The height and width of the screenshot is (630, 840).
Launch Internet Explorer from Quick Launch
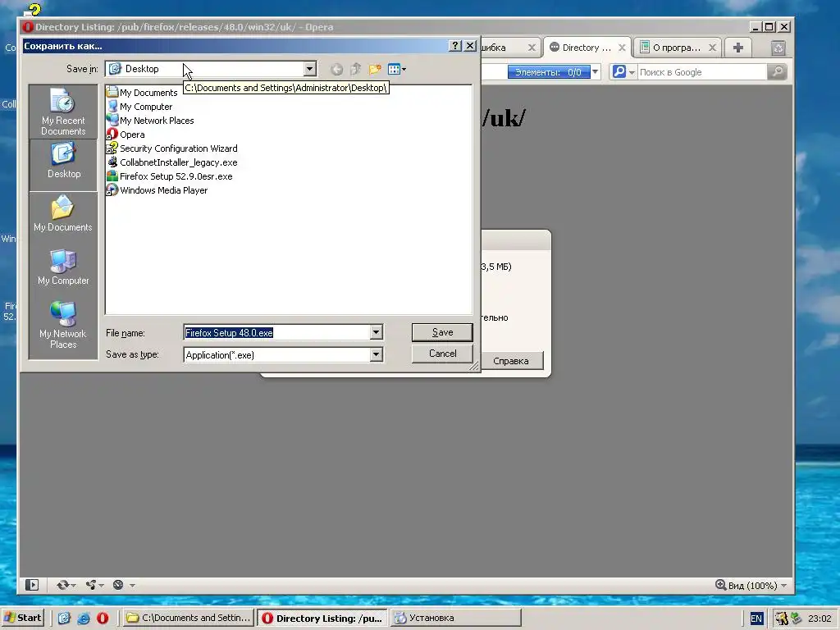(84, 619)
